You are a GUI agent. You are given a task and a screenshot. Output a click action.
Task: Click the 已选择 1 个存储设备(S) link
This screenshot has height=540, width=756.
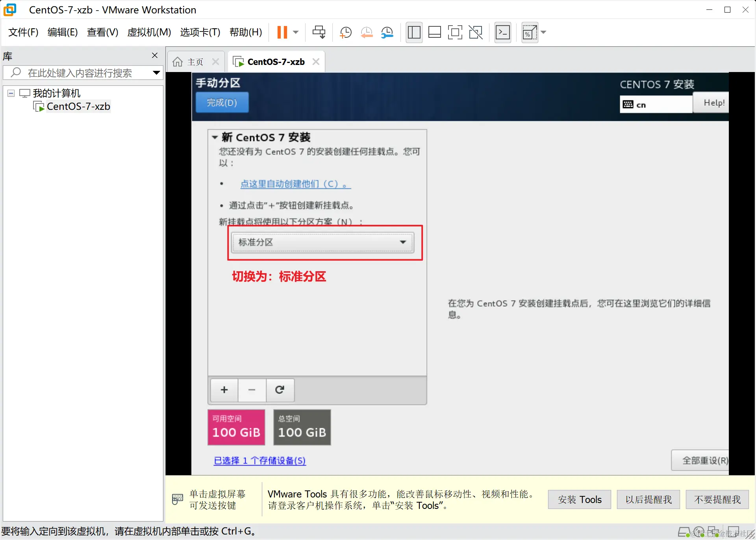click(x=259, y=460)
